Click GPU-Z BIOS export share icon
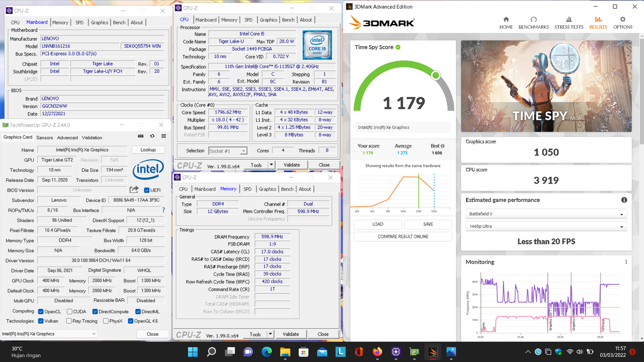This screenshot has height=362, width=644. pos(134,190)
